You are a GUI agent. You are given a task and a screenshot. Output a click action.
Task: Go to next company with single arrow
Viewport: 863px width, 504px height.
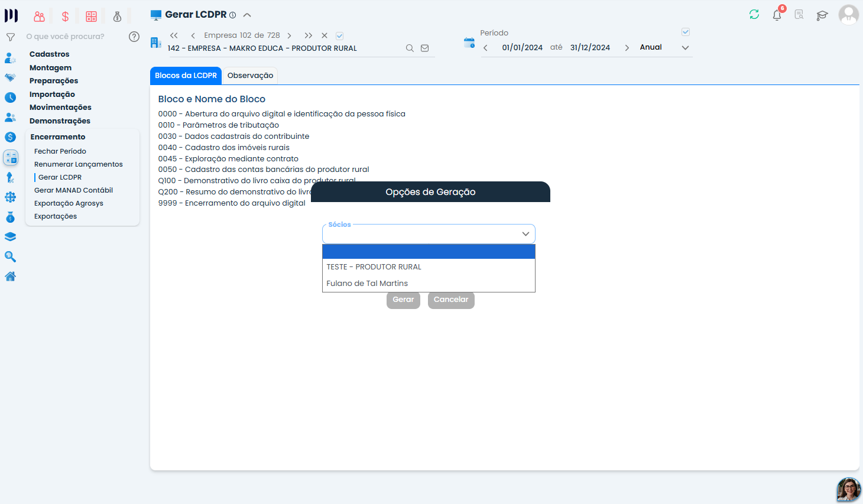(x=289, y=35)
